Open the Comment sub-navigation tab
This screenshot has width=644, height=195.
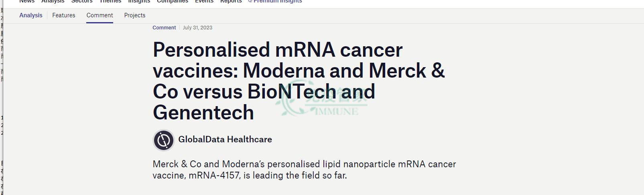click(x=100, y=15)
